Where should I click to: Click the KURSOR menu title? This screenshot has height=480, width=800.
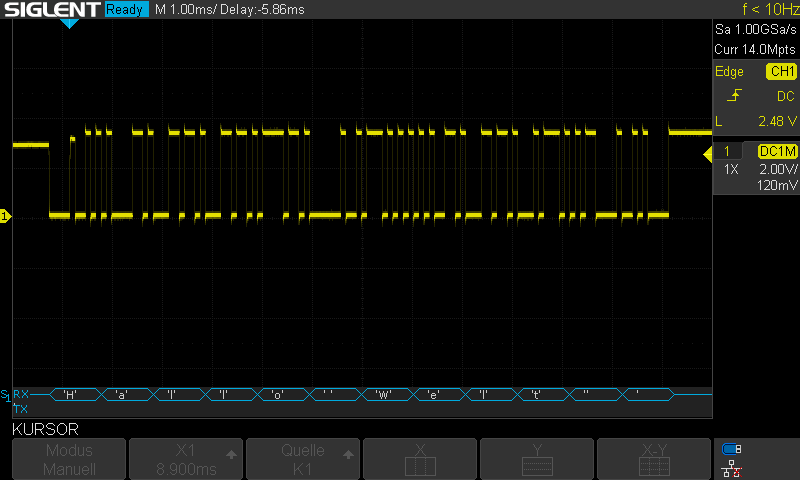(45, 429)
